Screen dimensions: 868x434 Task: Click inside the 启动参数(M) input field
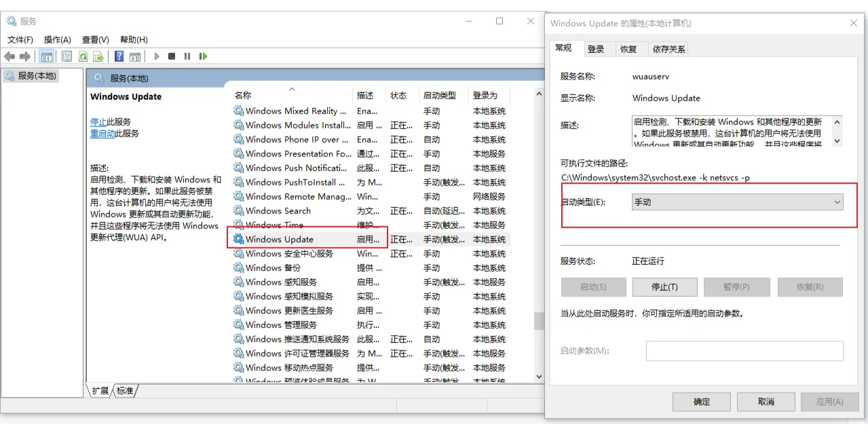click(744, 350)
